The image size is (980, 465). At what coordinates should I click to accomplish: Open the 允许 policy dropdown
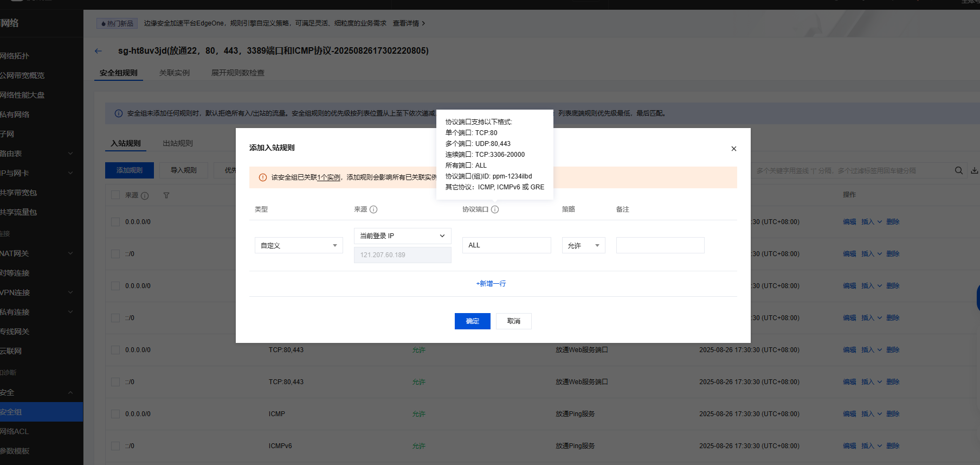583,246
